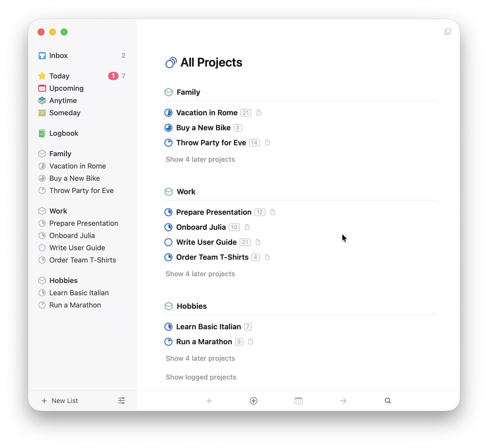The width and height of the screenshot is (488, 448).
Task: Open the sidebar filter settings icon
Action: click(x=122, y=401)
